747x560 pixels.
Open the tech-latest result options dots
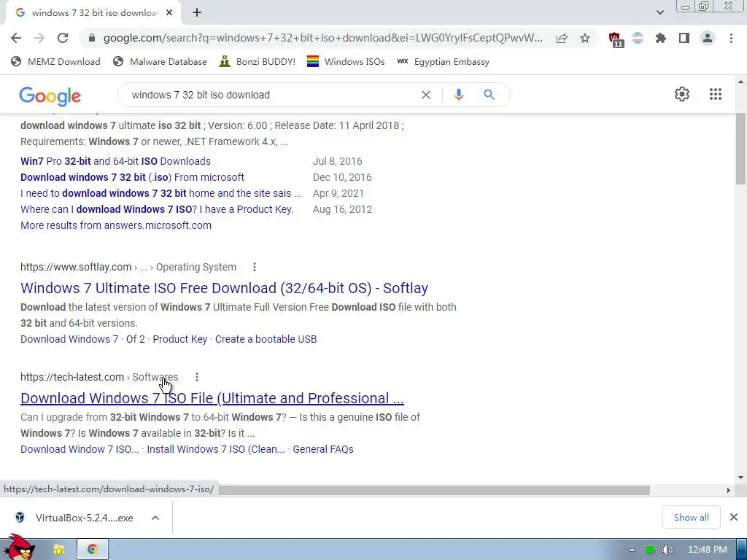pyautogui.click(x=197, y=377)
